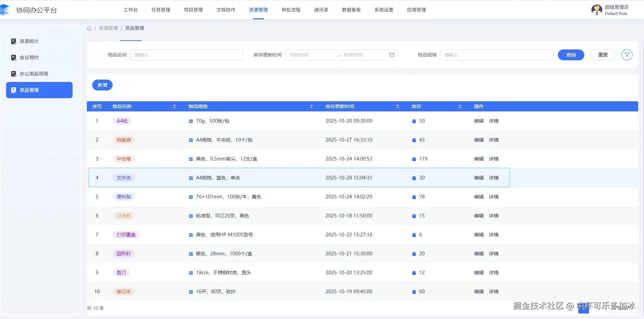The image size is (644, 319).
Task: Click the purple A4纸 tag
Action: pyautogui.click(x=122, y=121)
